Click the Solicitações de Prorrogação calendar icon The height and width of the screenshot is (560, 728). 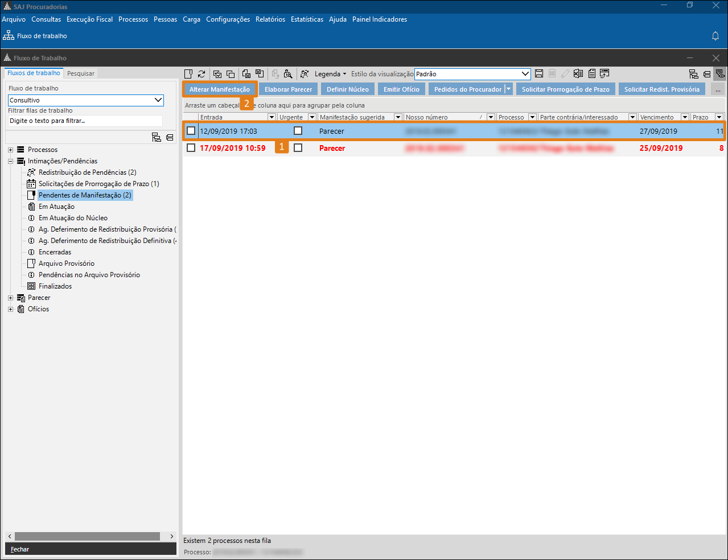(31, 184)
